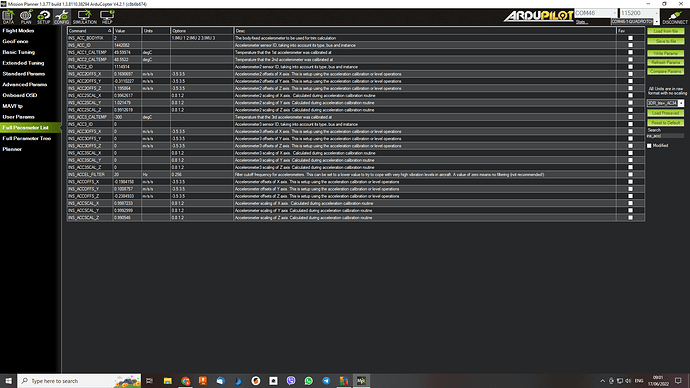This screenshot has height=388, width=690.
Task: Toggle favorite for INS_ACCEL_FILTER
Action: [x=630, y=175]
